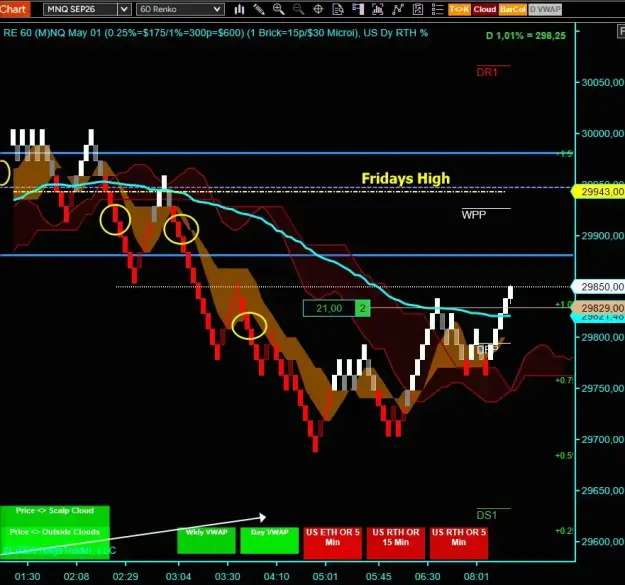Open the bar type chart style icon
The width and height of the screenshot is (625, 585).
239,9
